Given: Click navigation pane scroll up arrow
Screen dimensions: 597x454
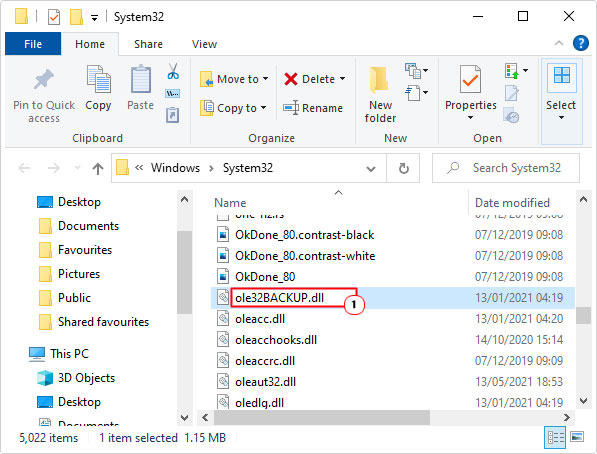Looking at the screenshot, I should click(x=184, y=199).
